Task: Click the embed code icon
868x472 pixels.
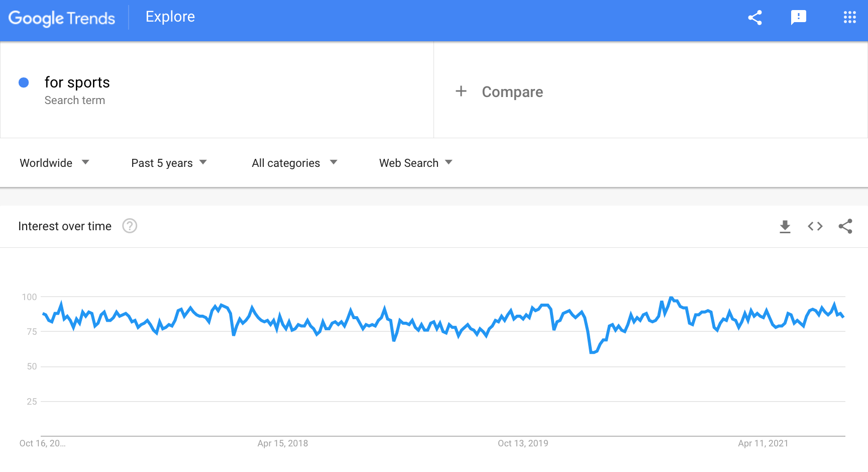Action: coord(815,227)
